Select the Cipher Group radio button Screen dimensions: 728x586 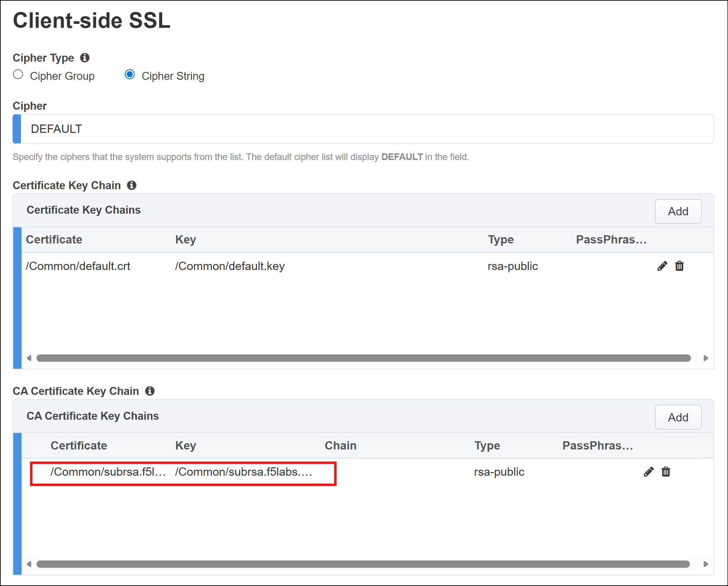[18, 74]
